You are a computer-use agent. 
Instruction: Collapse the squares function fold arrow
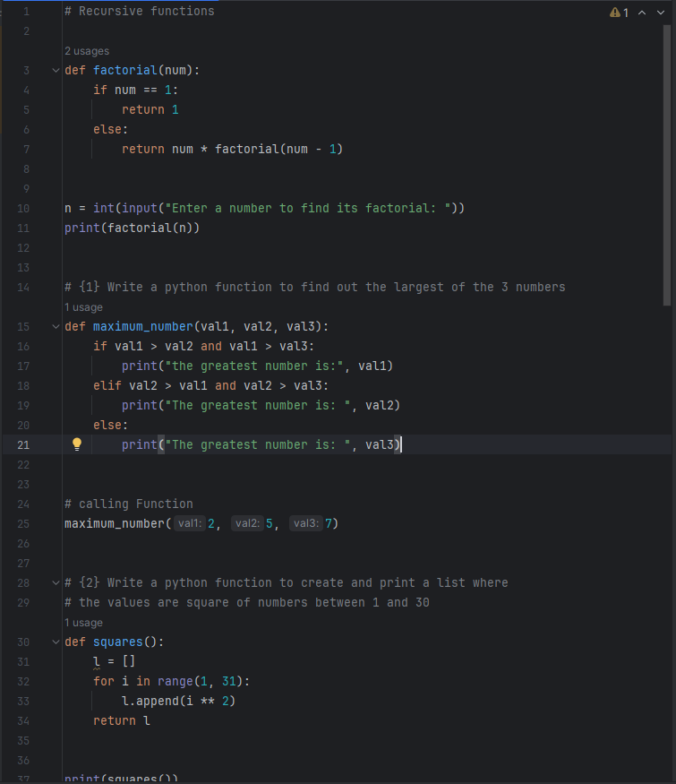(x=56, y=642)
